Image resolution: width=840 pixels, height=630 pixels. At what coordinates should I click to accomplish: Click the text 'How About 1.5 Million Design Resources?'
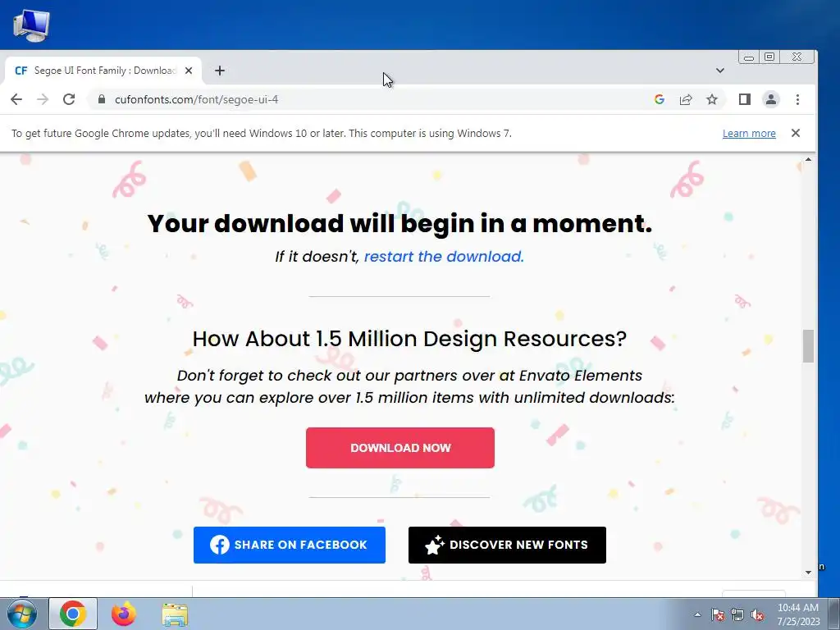(x=409, y=339)
